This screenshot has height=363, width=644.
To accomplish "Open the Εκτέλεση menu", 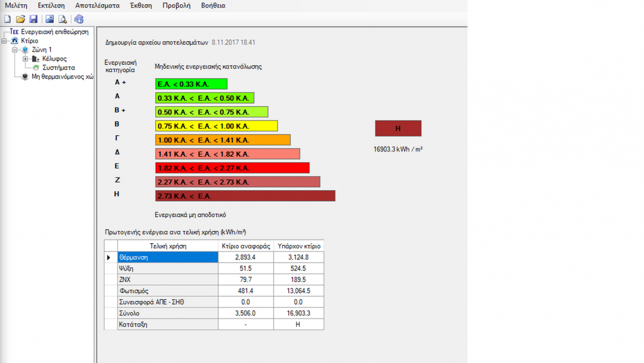I will click(51, 6).
